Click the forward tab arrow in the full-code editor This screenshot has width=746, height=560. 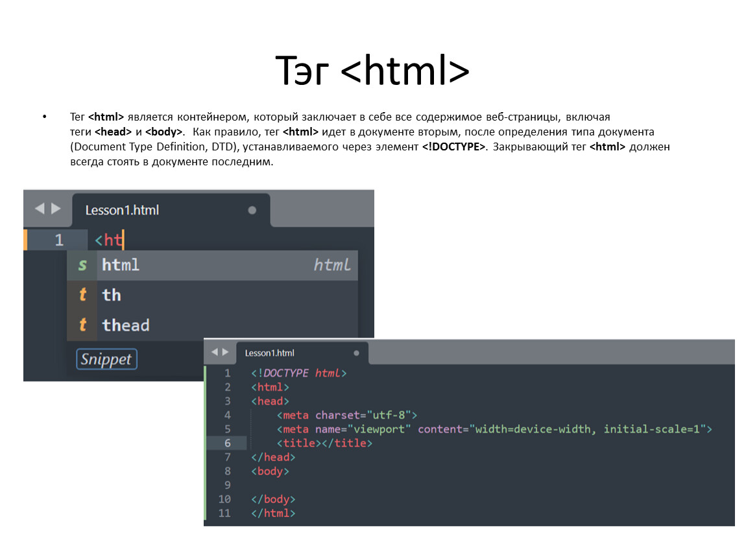click(x=226, y=352)
